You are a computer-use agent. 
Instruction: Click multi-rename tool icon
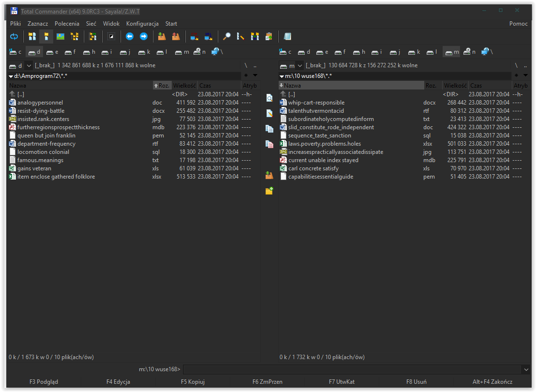click(x=240, y=36)
